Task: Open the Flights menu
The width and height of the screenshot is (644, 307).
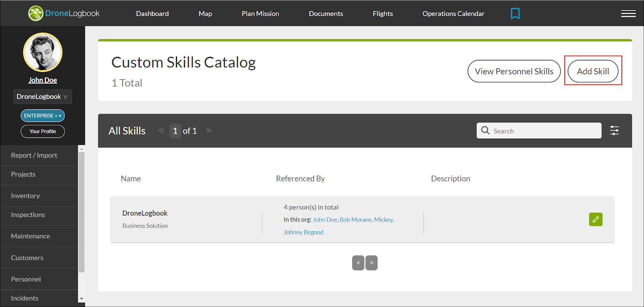Action: tap(383, 14)
